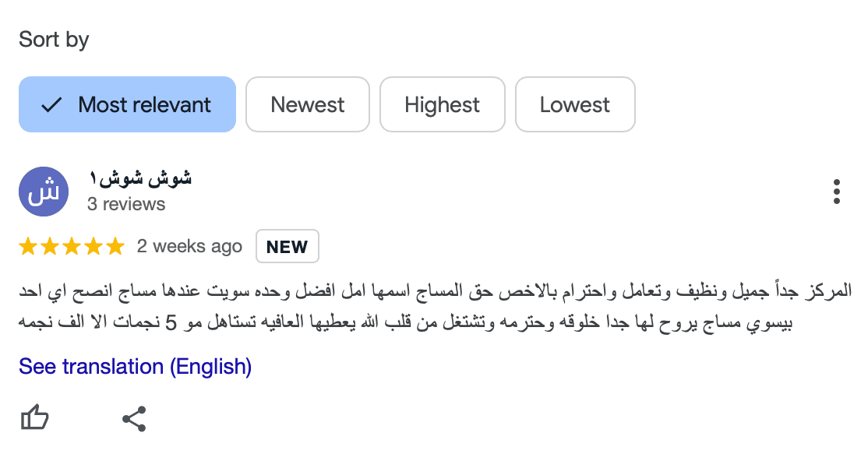Click the fourth gold star in the rating
The width and height of the screenshot is (868, 461).
click(x=94, y=246)
